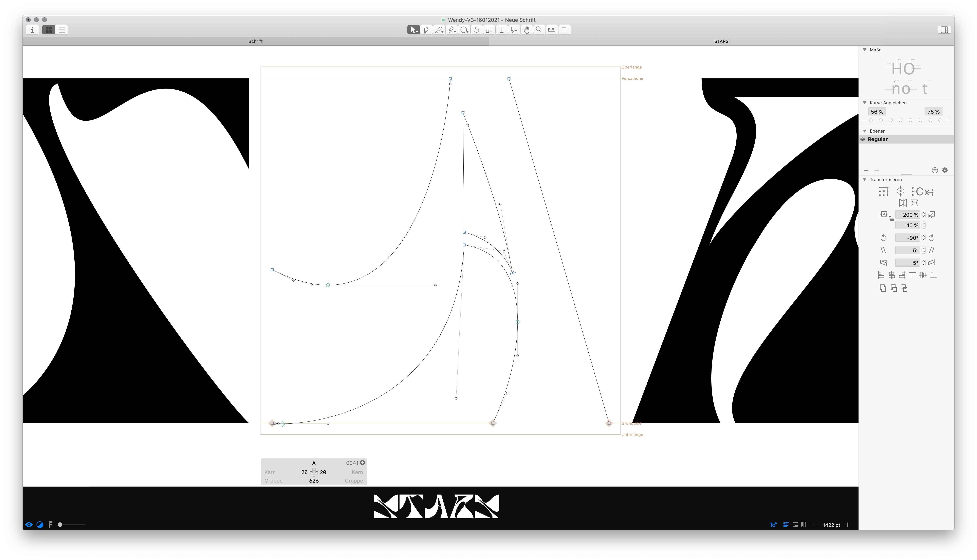This screenshot has height=560, width=977.
Task: Collapse the Kurve Angleichen section
Action: click(865, 103)
